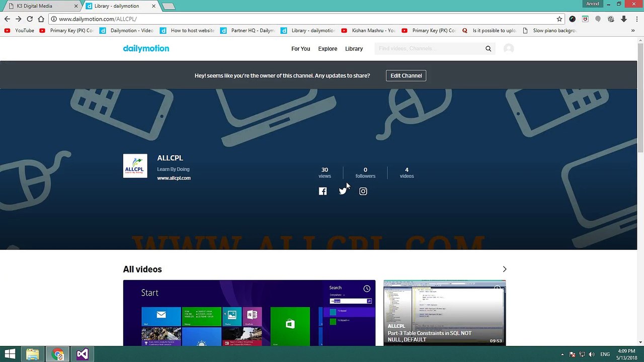The image size is (644, 362).
Task: Open the Kishan Mashru - YouTube bookmark
Action: pos(368,31)
